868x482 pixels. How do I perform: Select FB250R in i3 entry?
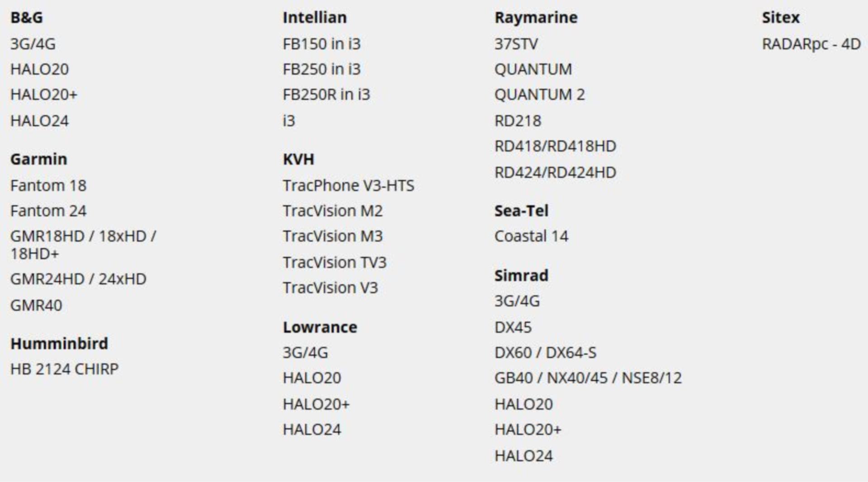[326, 95]
